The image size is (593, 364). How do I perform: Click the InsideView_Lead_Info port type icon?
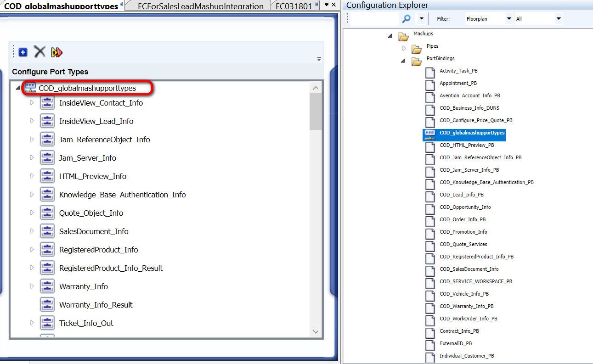tap(47, 121)
